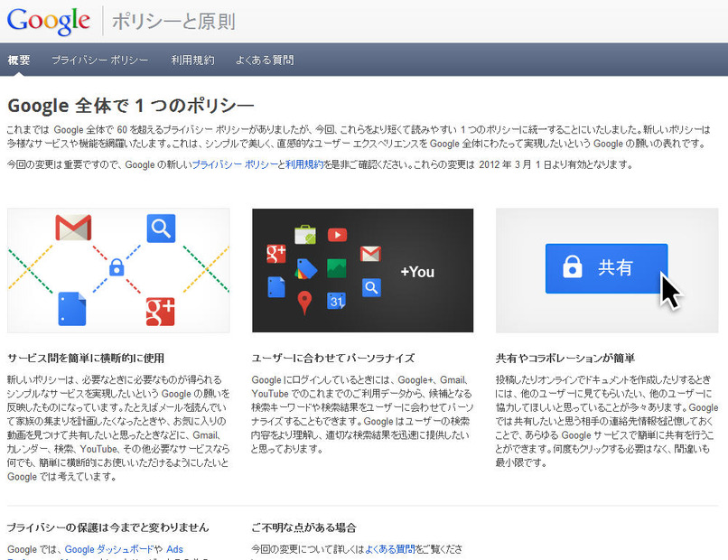
Task: Click blue Docs document icon in first illustration
Action: click(72, 309)
